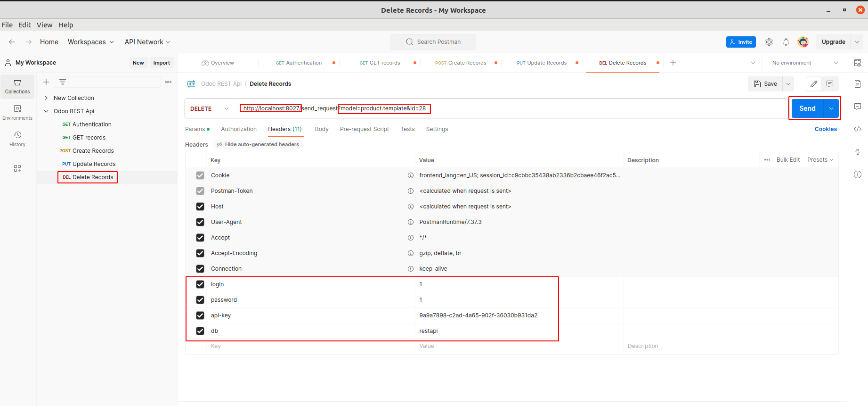The width and height of the screenshot is (868, 406).
Task: Click the Import button
Action: (162, 63)
